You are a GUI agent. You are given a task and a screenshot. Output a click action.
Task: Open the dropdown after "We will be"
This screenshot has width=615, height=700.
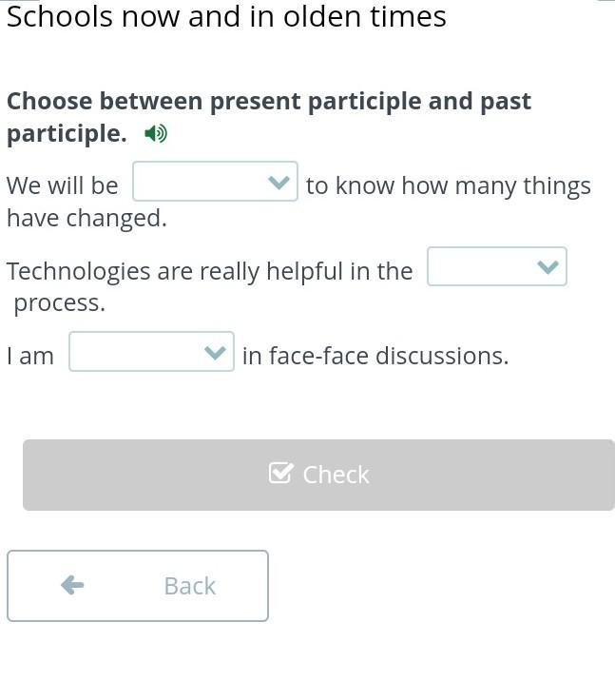click(214, 182)
